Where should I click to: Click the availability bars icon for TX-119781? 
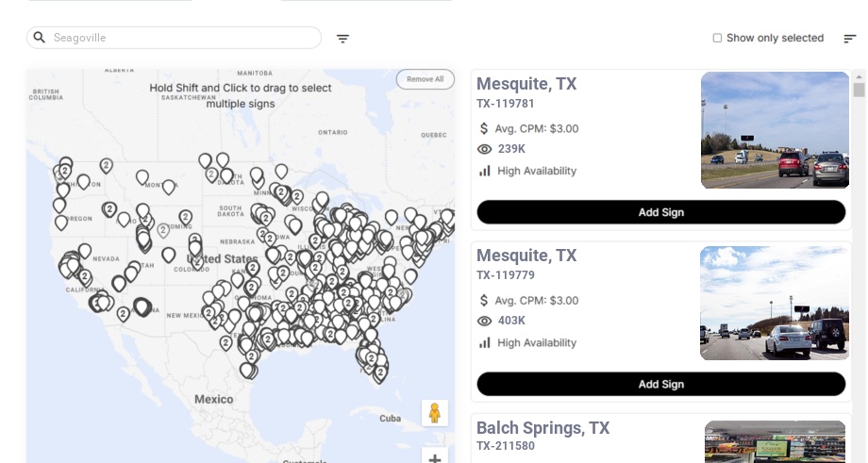[x=485, y=171]
